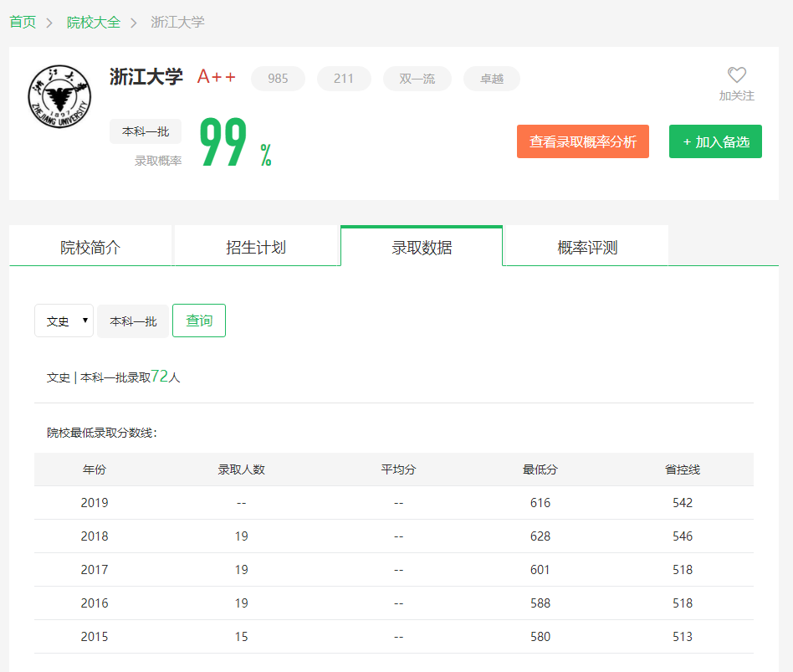
Task: Click the Zhejiang University logo
Action: [x=59, y=96]
